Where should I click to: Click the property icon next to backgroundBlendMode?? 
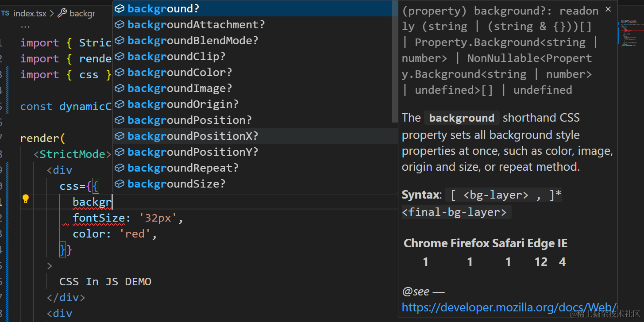pyautogui.click(x=120, y=41)
